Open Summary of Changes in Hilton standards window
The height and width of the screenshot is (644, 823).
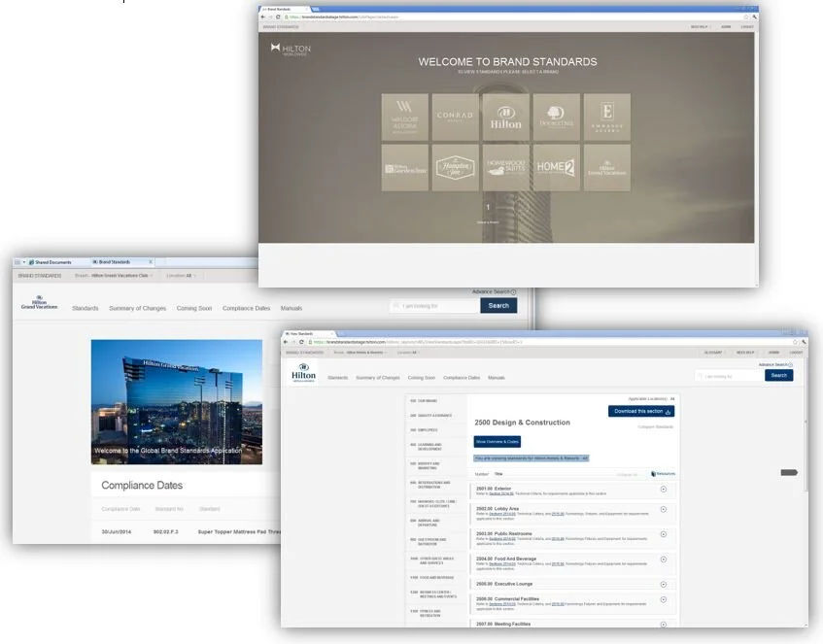coord(378,378)
